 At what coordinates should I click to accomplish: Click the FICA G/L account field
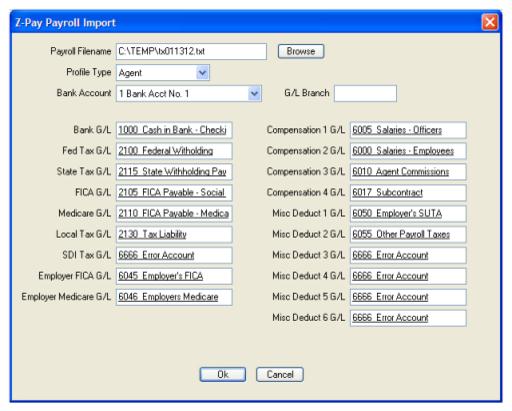pos(174,193)
